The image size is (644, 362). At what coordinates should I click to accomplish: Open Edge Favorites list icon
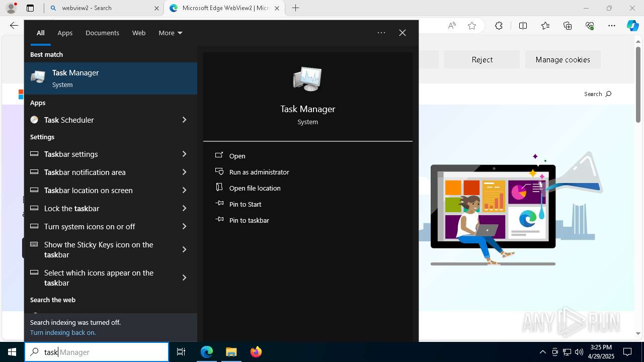click(x=545, y=26)
